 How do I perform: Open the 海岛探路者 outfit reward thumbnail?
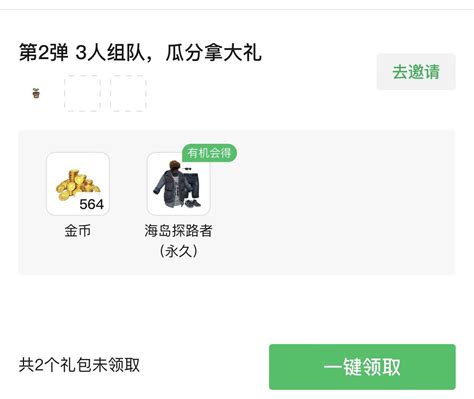(179, 184)
